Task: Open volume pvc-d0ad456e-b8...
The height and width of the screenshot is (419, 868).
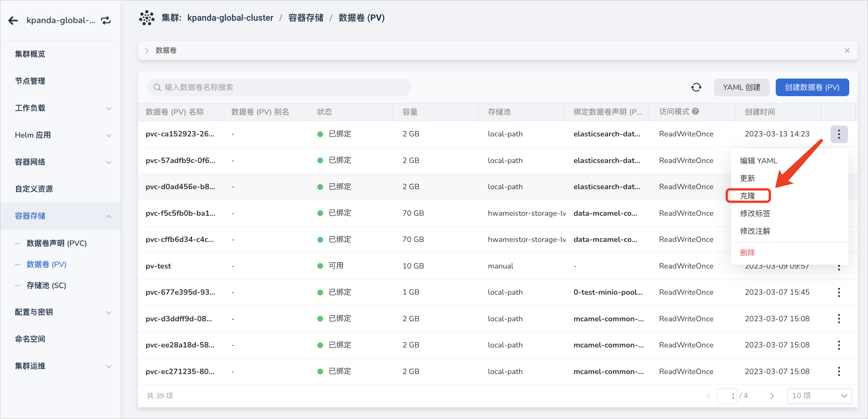Action: click(x=180, y=186)
